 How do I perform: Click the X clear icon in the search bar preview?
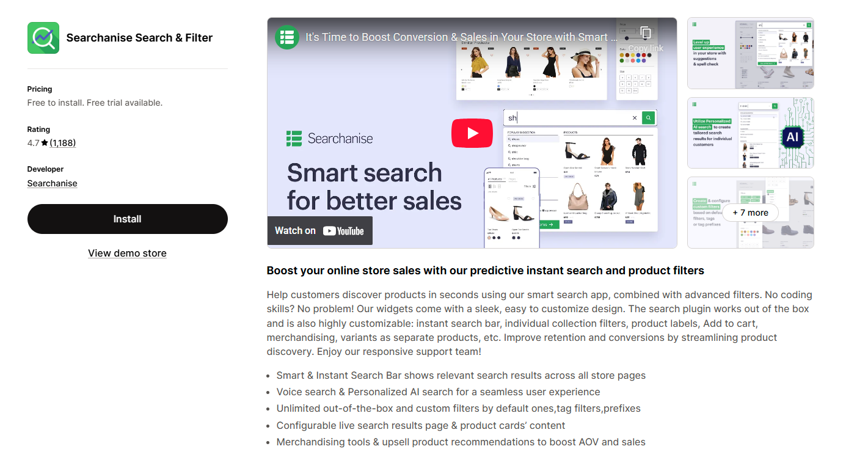click(635, 117)
